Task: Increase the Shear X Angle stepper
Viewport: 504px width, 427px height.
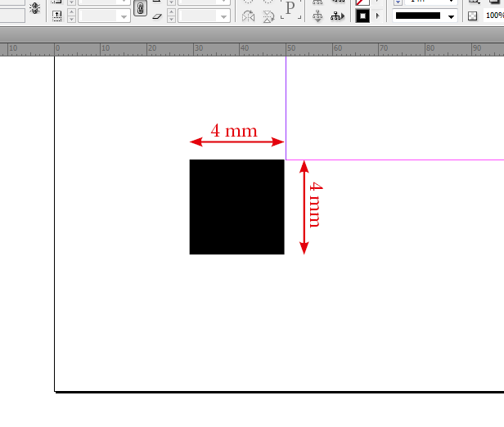Action: (171, 12)
